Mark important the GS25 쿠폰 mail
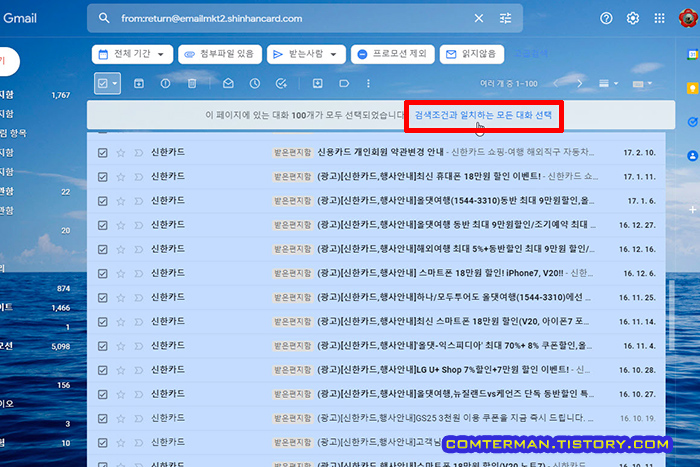Image resolution: width=700 pixels, height=467 pixels. tap(138, 418)
